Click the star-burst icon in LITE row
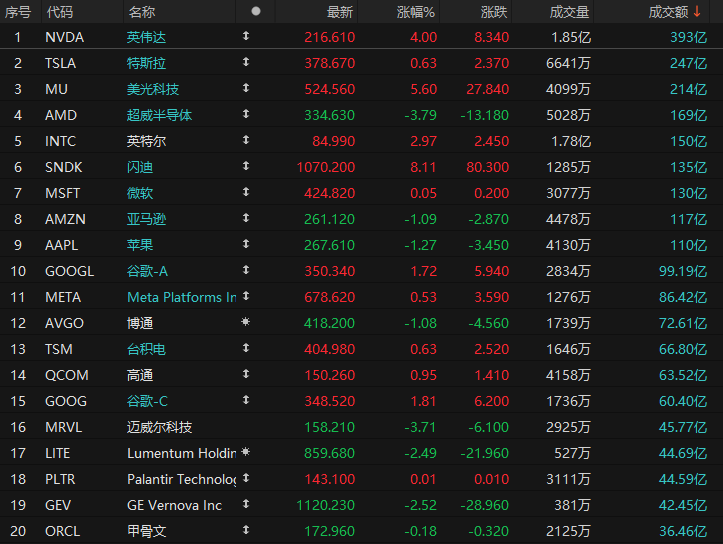 (246, 452)
